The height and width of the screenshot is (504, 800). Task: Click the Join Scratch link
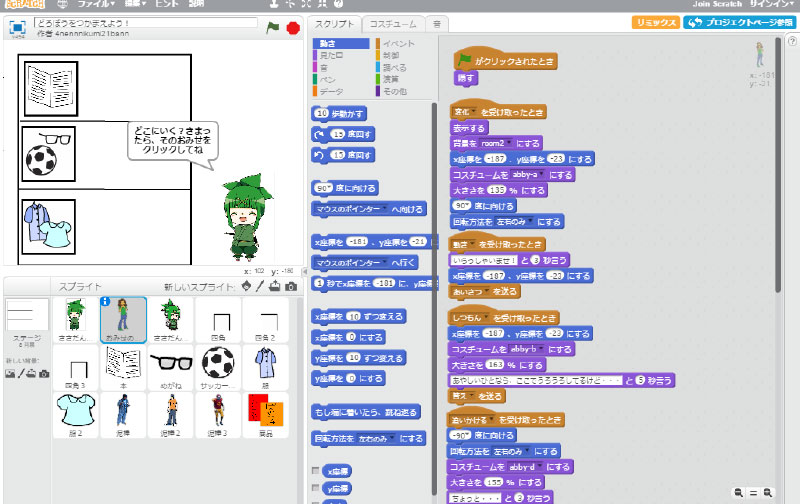[716, 4]
